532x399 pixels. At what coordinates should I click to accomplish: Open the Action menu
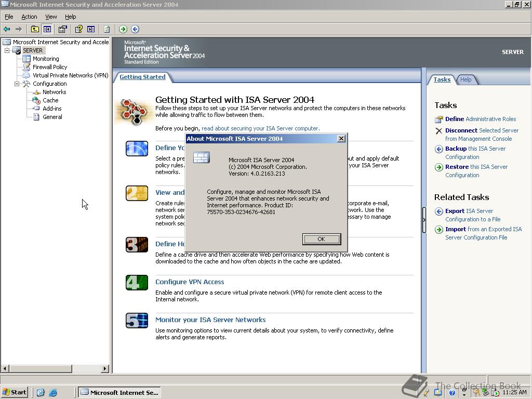pyautogui.click(x=29, y=17)
